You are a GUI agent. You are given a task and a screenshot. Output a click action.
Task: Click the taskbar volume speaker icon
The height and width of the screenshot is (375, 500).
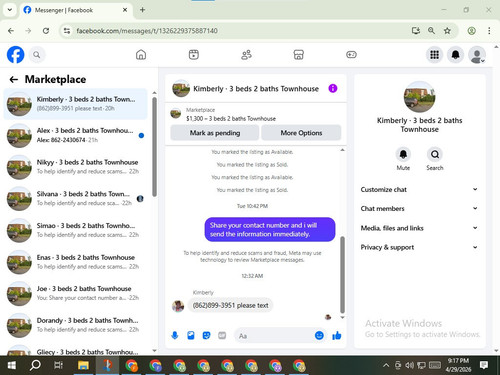(x=409, y=365)
